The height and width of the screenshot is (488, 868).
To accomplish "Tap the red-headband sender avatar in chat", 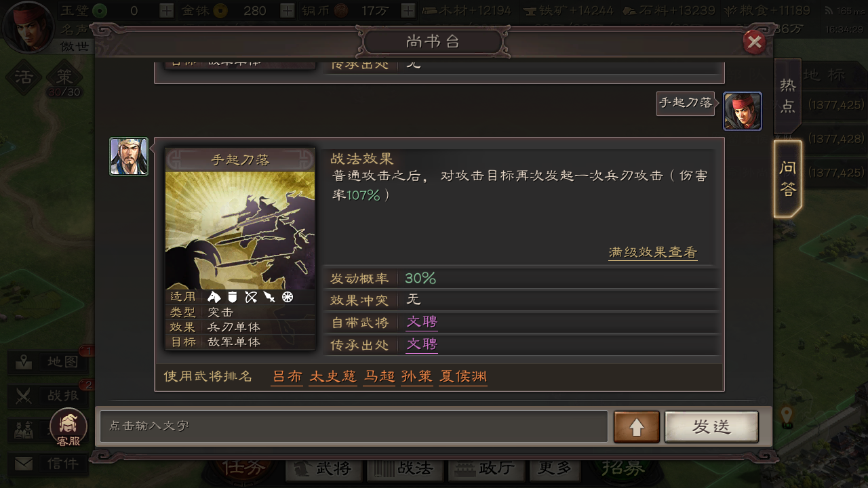I will 742,111.
